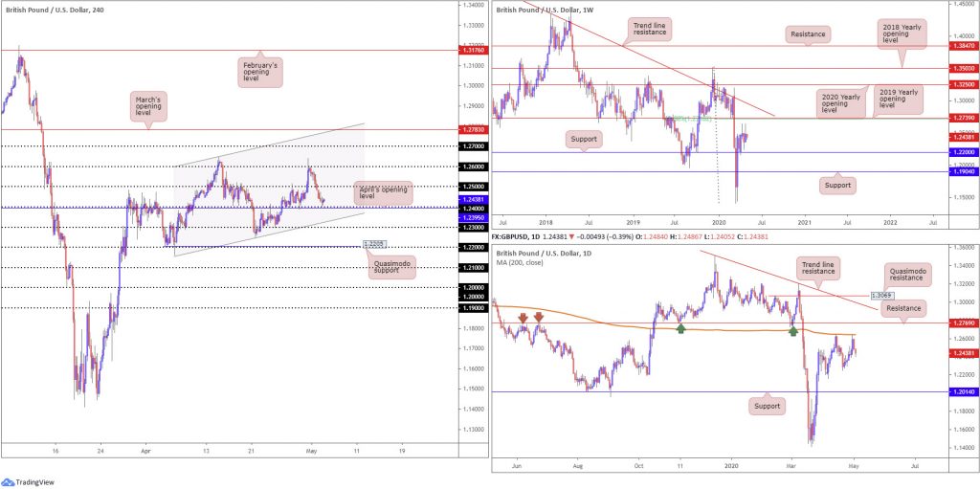The image size is (980, 489).
Task: Click the green up arrow near Mar
Action: (x=793, y=331)
